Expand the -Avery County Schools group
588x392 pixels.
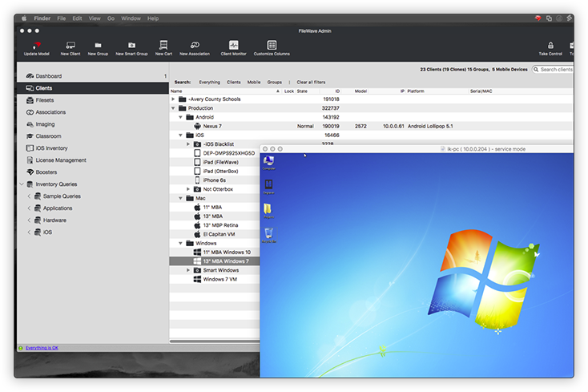(x=173, y=99)
